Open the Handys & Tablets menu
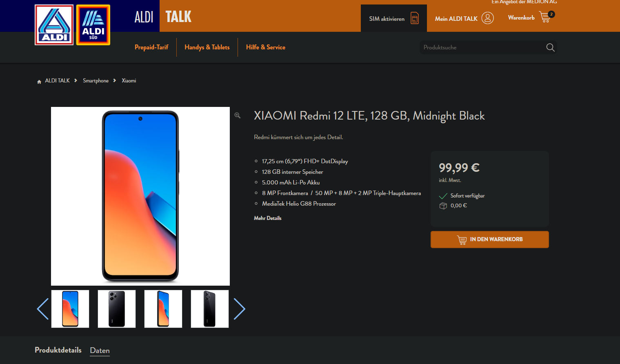Image resolution: width=620 pixels, height=364 pixels. click(x=207, y=47)
